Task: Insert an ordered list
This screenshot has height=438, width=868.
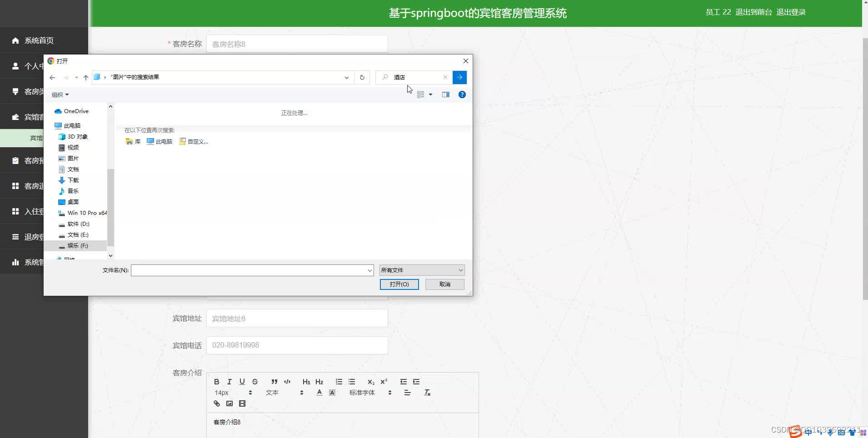Action: click(x=339, y=382)
